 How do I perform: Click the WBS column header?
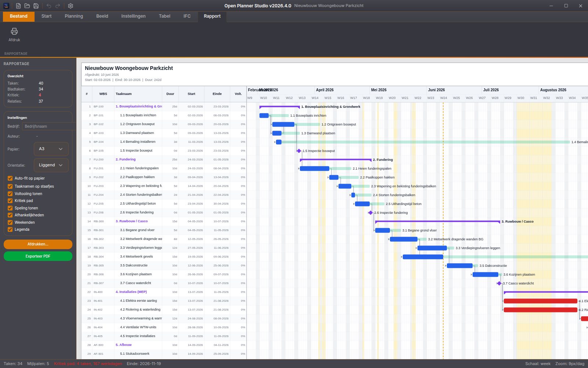(103, 94)
